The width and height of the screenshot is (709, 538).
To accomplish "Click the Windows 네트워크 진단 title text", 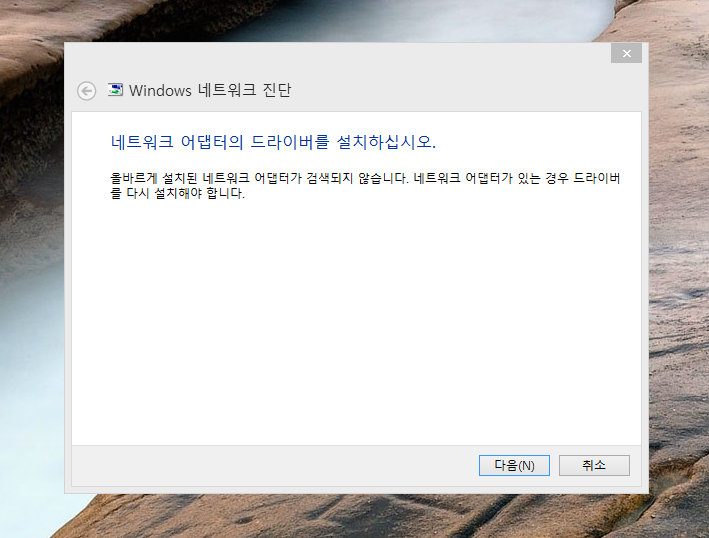I will (x=210, y=90).
